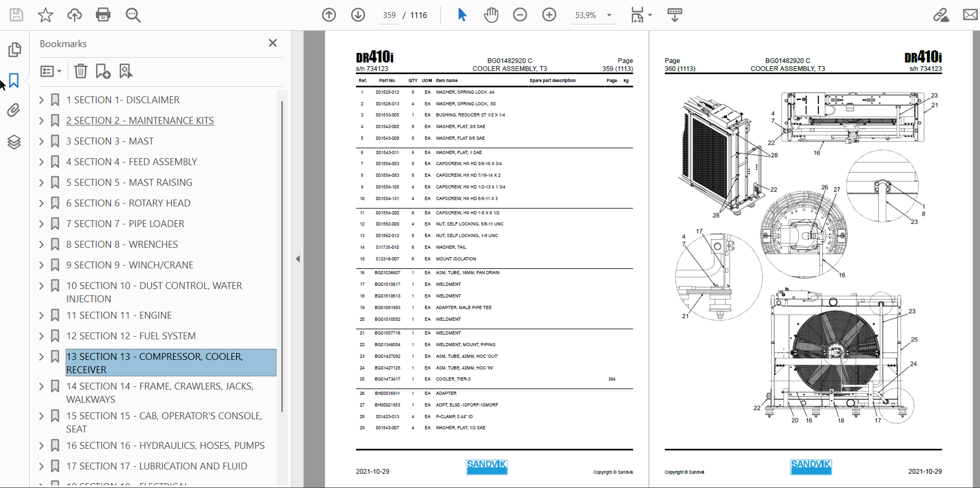The width and height of the screenshot is (980, 488).
Task: Zoom in with plus button
Action: 549,15
